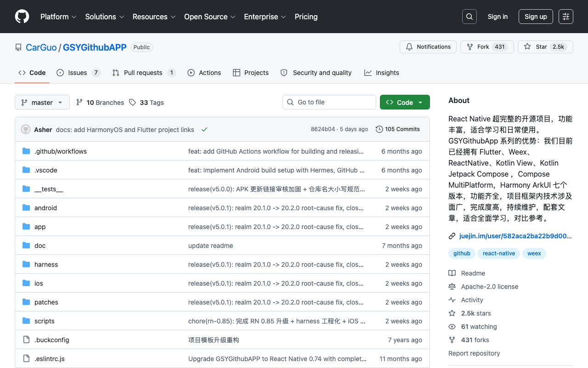The width and height of the screenshot is (588, 368).
Task: Focus the Go to file search field
Action: tap(329, 102)
